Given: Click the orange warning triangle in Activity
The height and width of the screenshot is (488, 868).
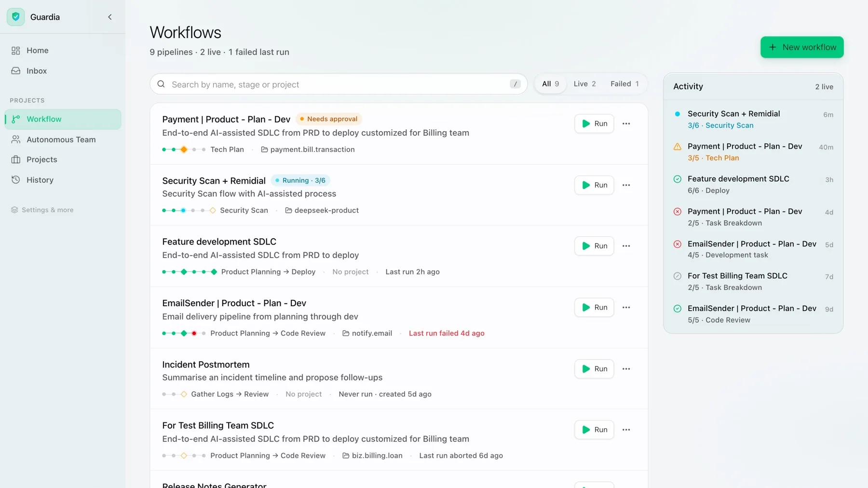Looking at the screenshot, I should tap(677, 147).
